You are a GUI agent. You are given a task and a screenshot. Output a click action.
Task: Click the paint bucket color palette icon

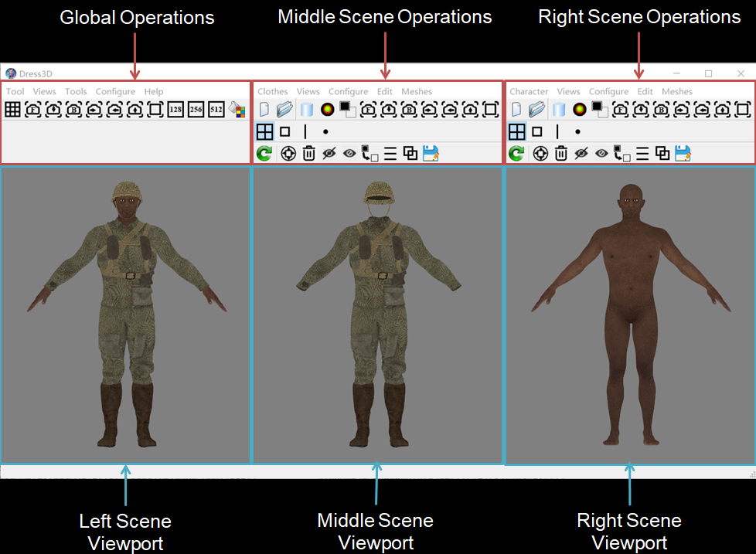237,110
